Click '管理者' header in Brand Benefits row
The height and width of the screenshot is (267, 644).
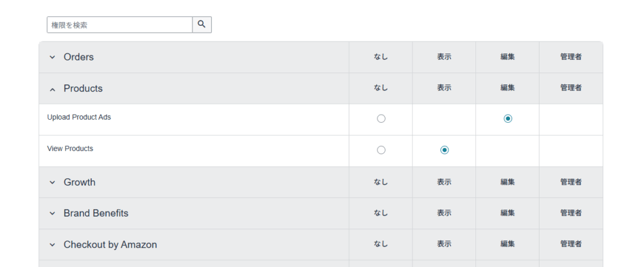click(570, 213)
